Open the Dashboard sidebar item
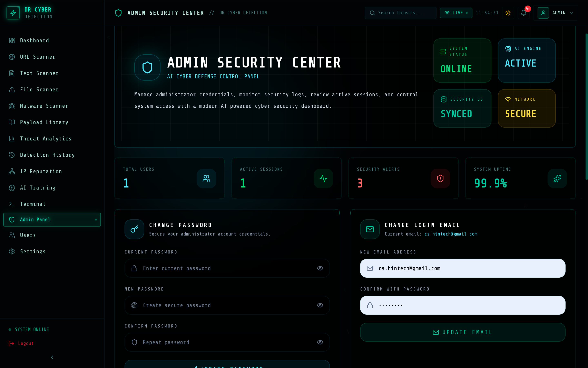The width and height of the screenshot is (588, 368). pyautogui.click(x=52, y=40)
